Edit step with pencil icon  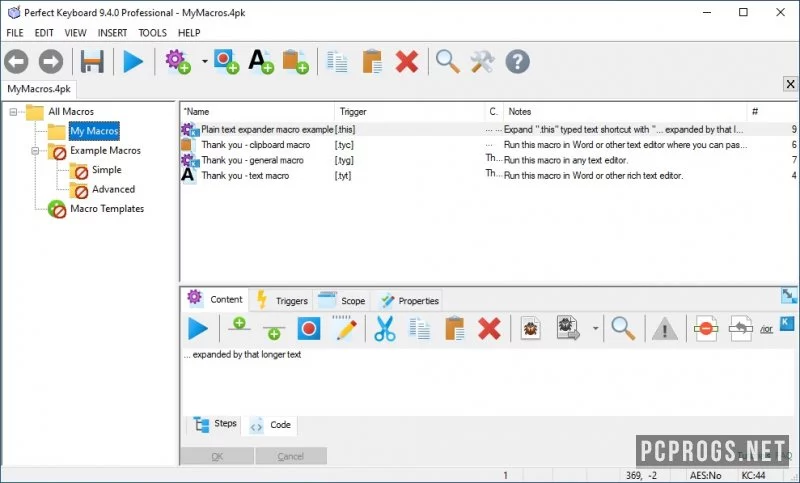point(344,328)
